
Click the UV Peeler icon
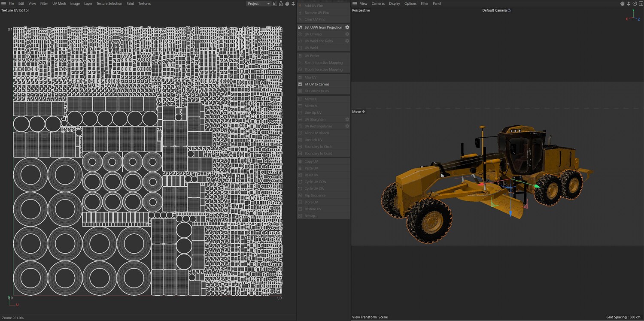(300, 56)
